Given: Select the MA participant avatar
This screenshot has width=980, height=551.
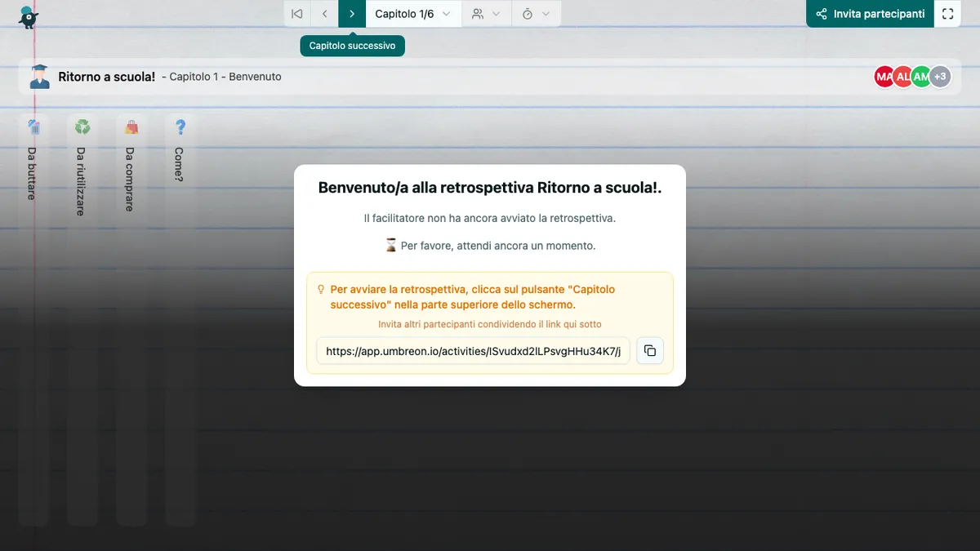Looking at the screenshot, I should point(884,76).
